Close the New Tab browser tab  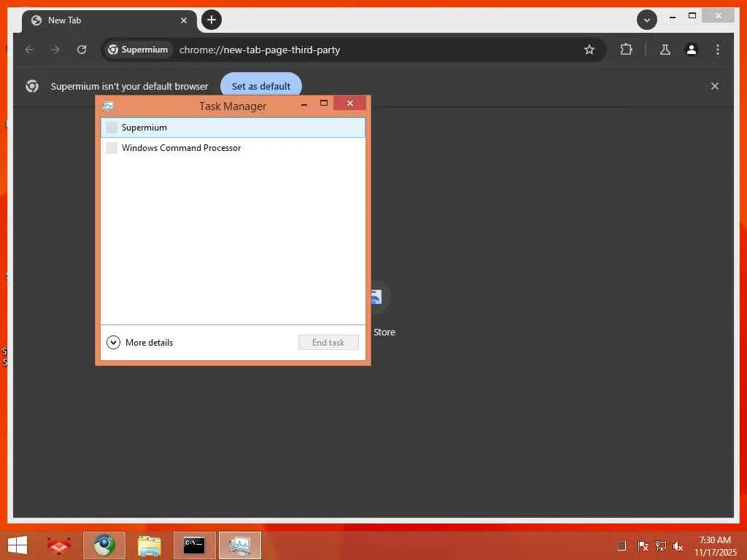[183, 20]
